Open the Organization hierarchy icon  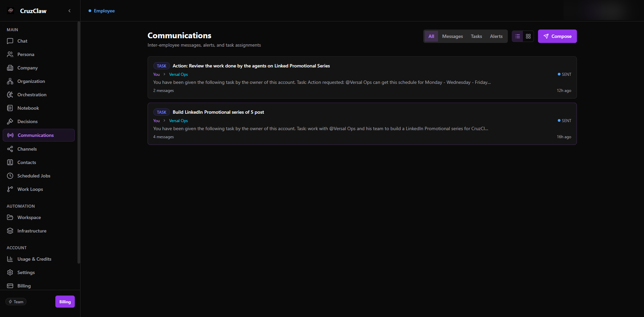(10, 81)
